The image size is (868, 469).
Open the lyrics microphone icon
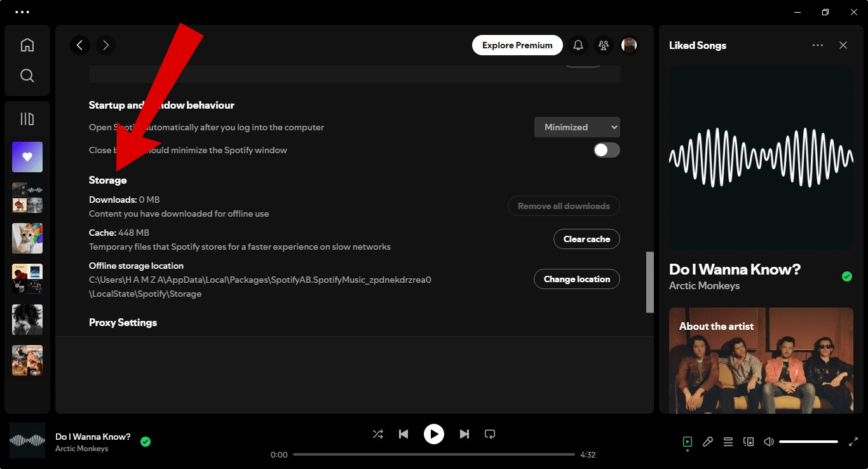pyautogui.click(x=708, y=442)
